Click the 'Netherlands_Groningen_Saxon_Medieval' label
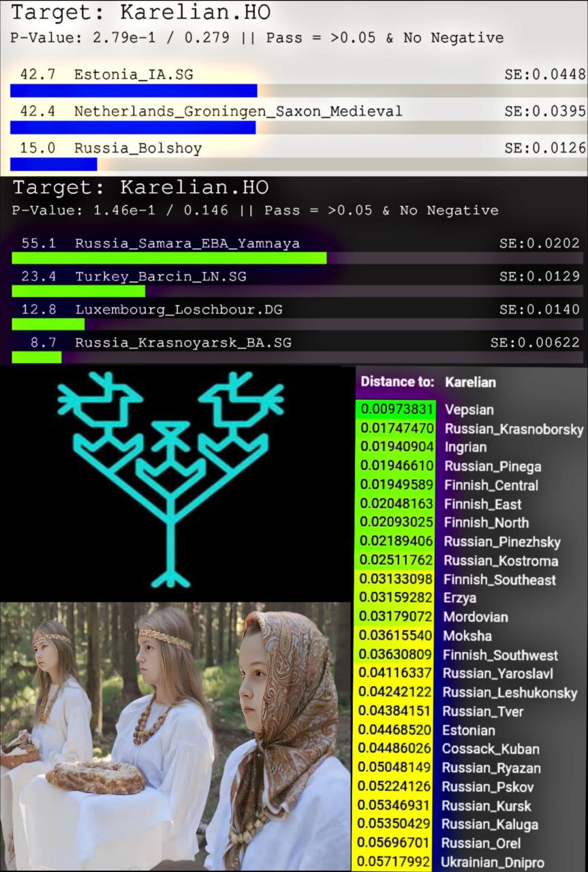 click(x=238, y=111)
